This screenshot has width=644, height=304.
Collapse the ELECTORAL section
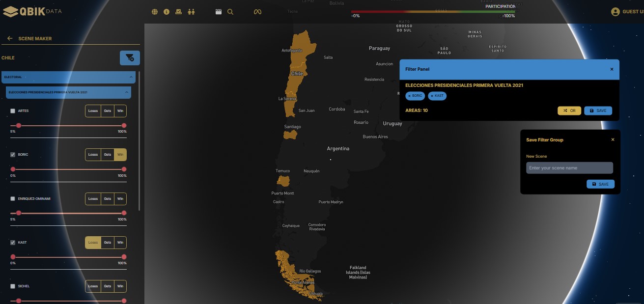pyautogui.click(x=131, y=77)
